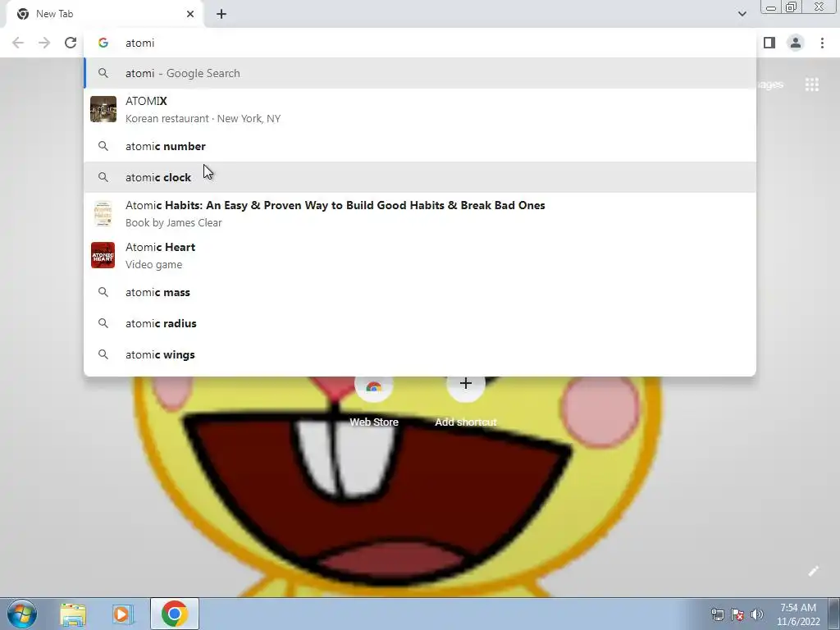The image size is (840, 630).
Task: Close the New Tab tab
Action: (190, 14)
